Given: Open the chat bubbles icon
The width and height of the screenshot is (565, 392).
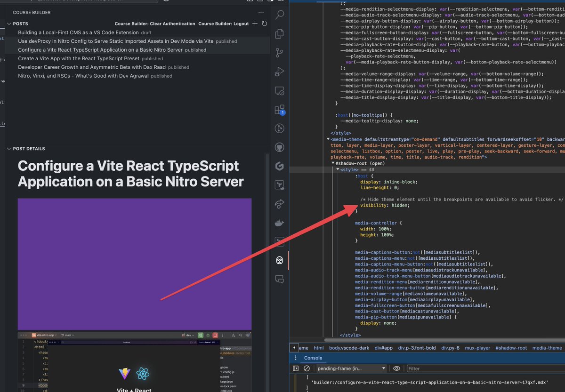Looking at the screenshot, I should point(280,279).
